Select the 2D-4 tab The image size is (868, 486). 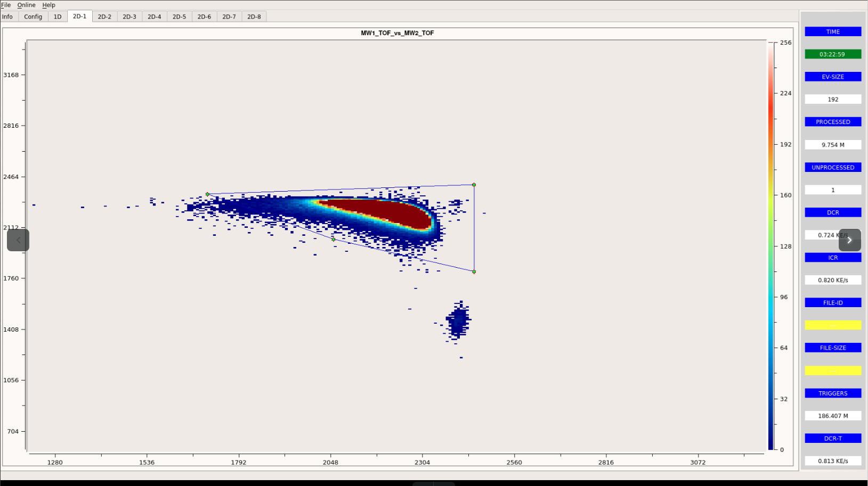coord(155,17)
